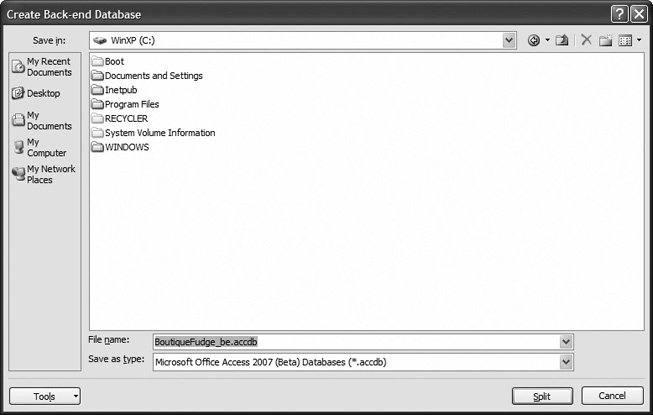The height and width of the screenshot is (415, 653).
Task: Click the Delete (X) toolbar icon
Action: pos(586,40)
